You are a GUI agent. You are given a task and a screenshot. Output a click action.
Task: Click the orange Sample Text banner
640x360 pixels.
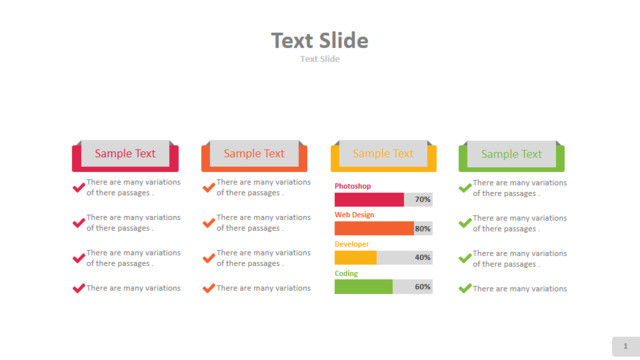tap(254, 156)
